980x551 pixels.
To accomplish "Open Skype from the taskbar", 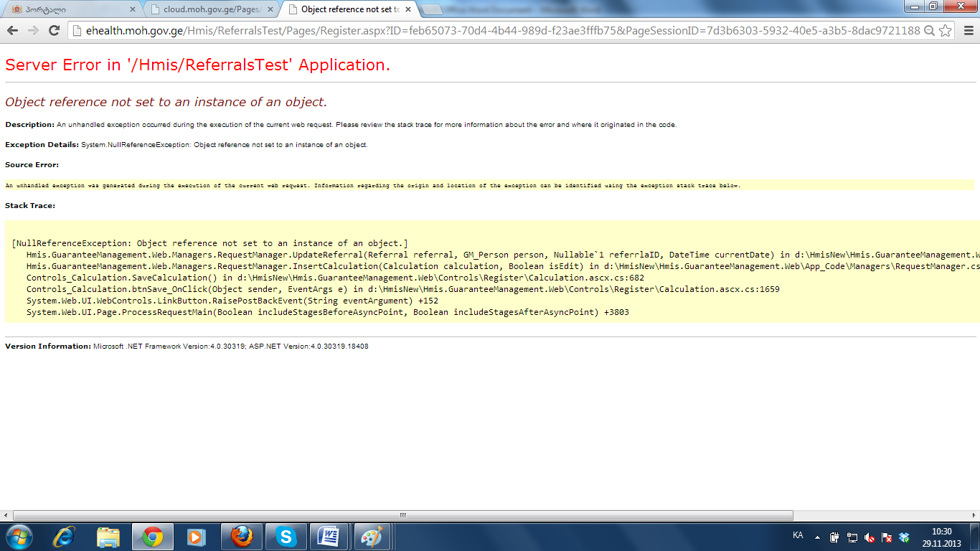I will coord(286,537).
